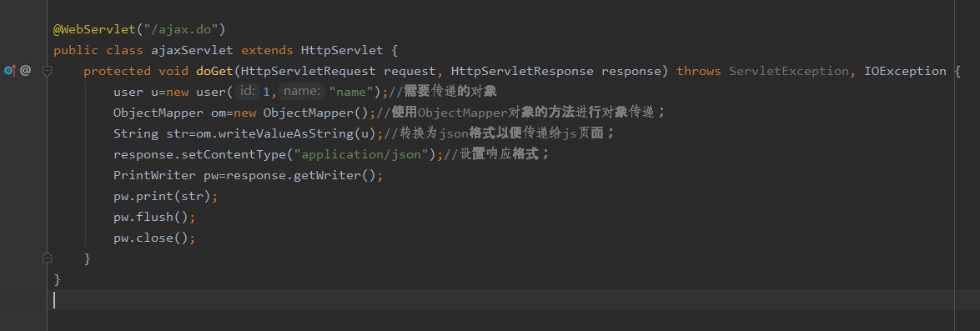980x331 pixels.
Task: Click the pw.close() statement
Action: pos(154,238)
